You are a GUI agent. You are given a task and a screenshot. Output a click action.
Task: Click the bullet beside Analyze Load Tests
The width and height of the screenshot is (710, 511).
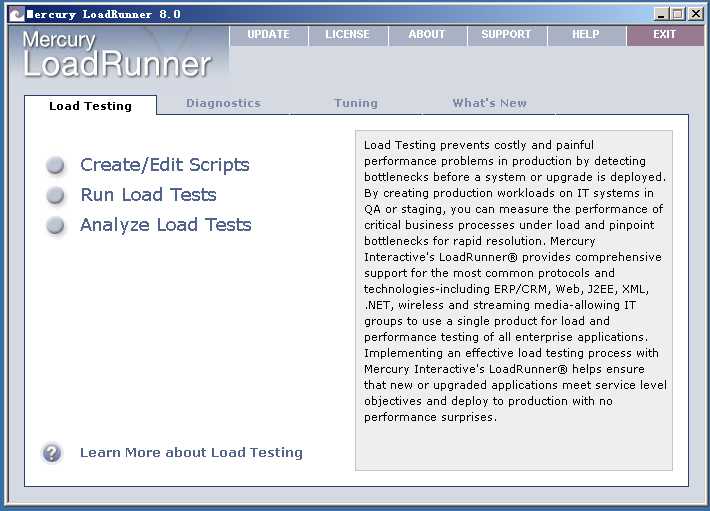coord(56,225)
